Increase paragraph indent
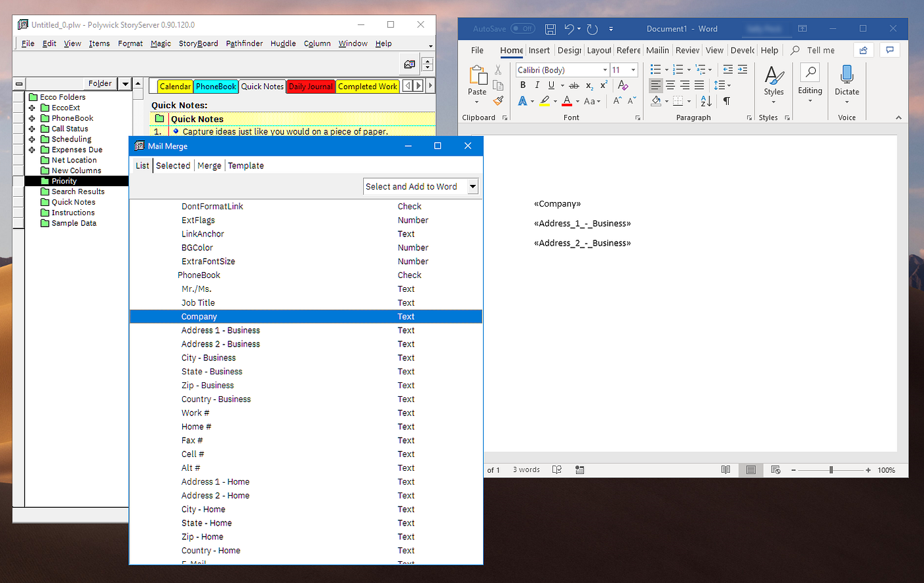 [x=742, y=69]
